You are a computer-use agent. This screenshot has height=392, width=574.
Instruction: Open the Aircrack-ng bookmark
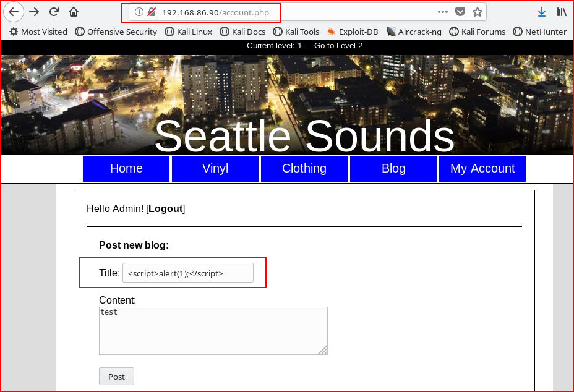tap(414, 32)
